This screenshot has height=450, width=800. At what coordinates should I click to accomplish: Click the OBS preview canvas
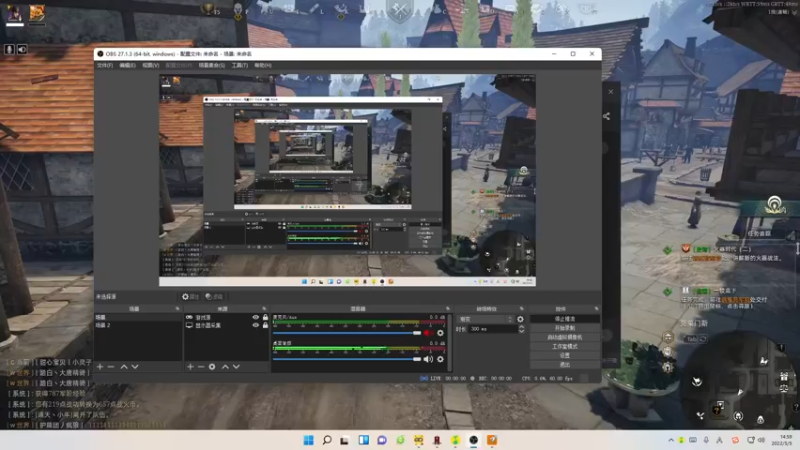pyautogui.click(x=347, y=180)
